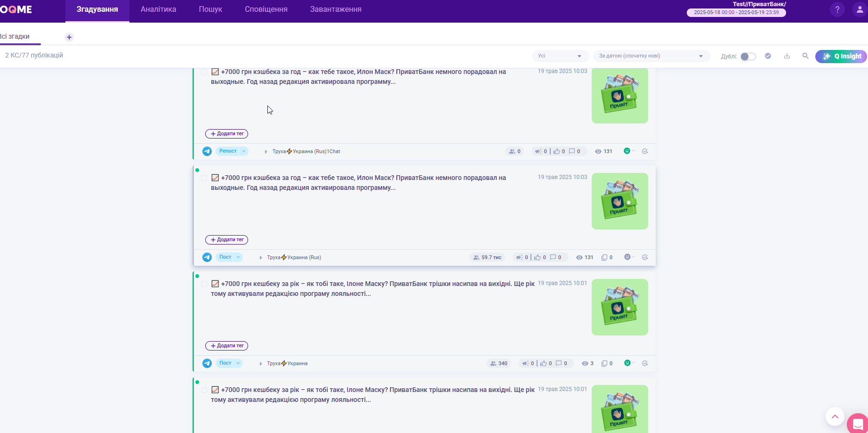
Task: Open the За датою (спочатку нові) sort dropdown
Action: coord(651,56)
